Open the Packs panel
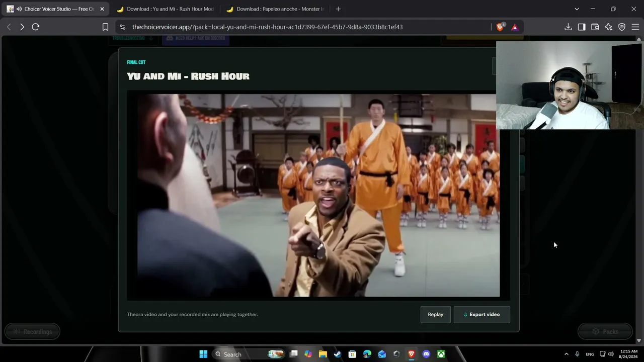The height and width of the screenshot is (362, 644). 605,332
